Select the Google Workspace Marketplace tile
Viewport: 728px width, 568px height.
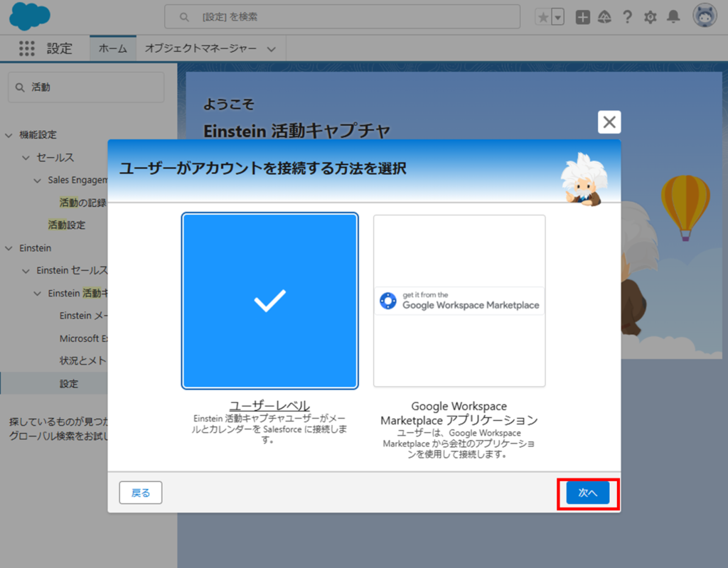pos(459,301)
